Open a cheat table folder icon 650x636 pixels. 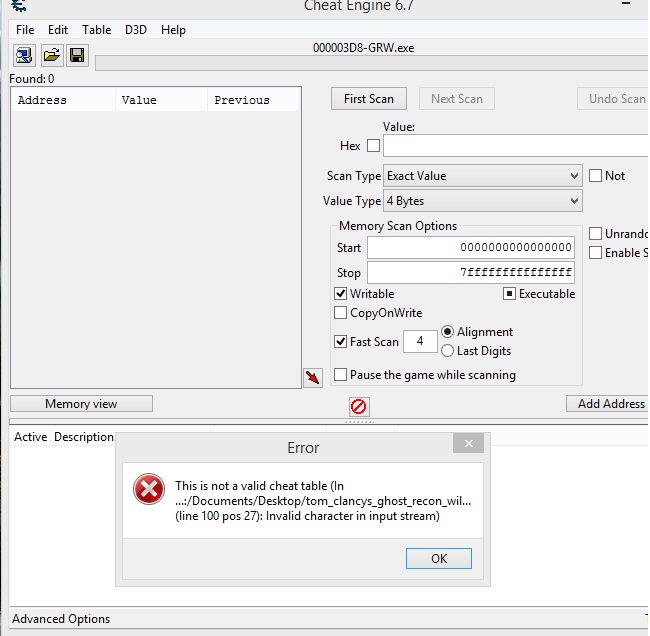[x=52, y=55]
